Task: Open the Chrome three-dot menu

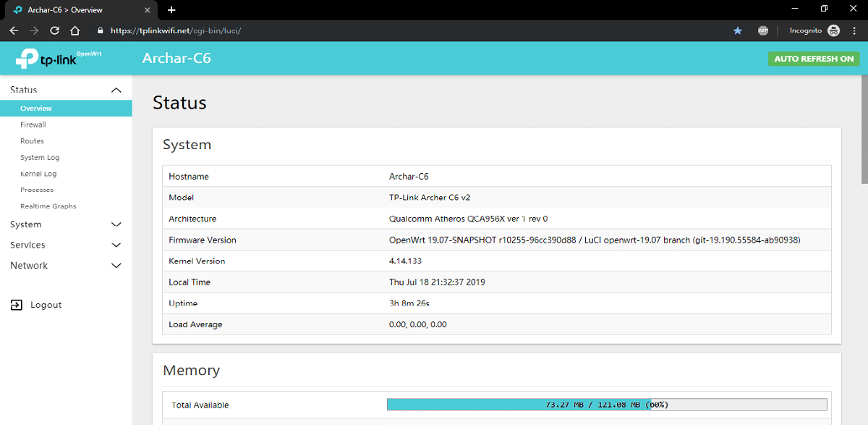Action: click(x=854, y=31)
